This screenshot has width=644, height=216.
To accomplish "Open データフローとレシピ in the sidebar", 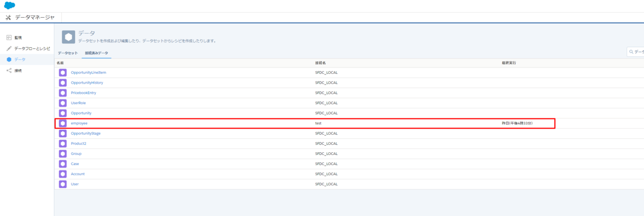I will pos(32,48).
